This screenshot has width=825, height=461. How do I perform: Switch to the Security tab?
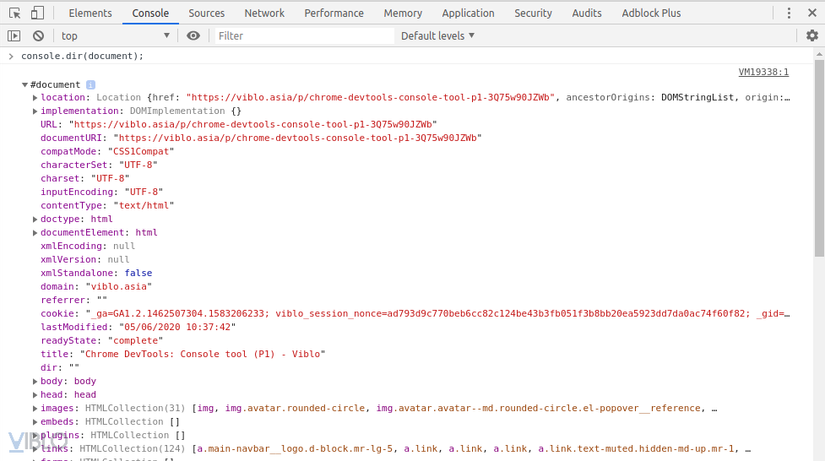pos(533,13)
